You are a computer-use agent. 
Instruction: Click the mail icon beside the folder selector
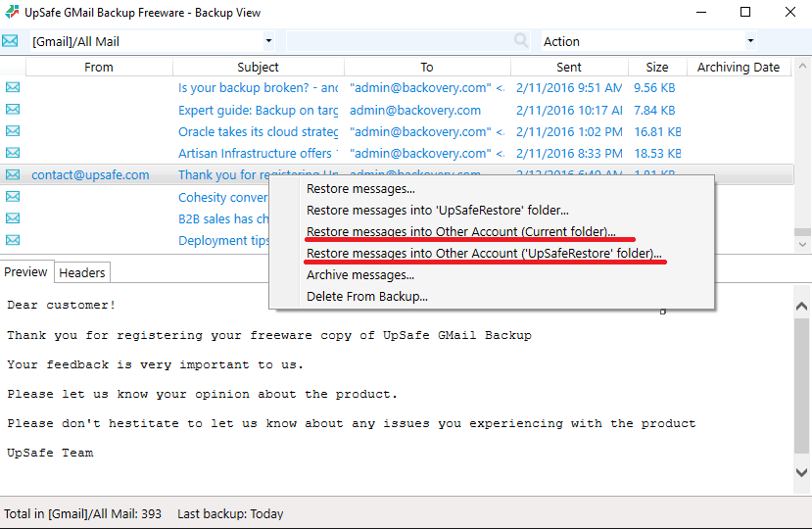click(x=10, y=41)
